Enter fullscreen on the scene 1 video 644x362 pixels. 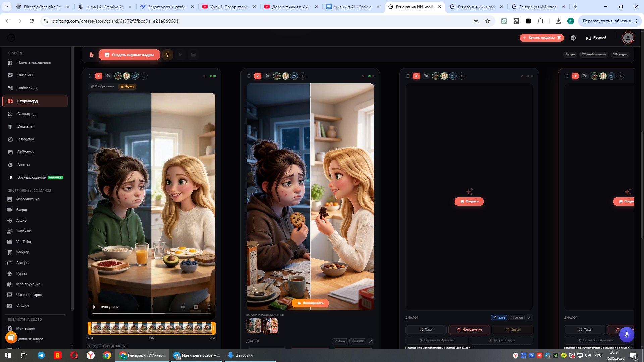click(x=196, y=307)
